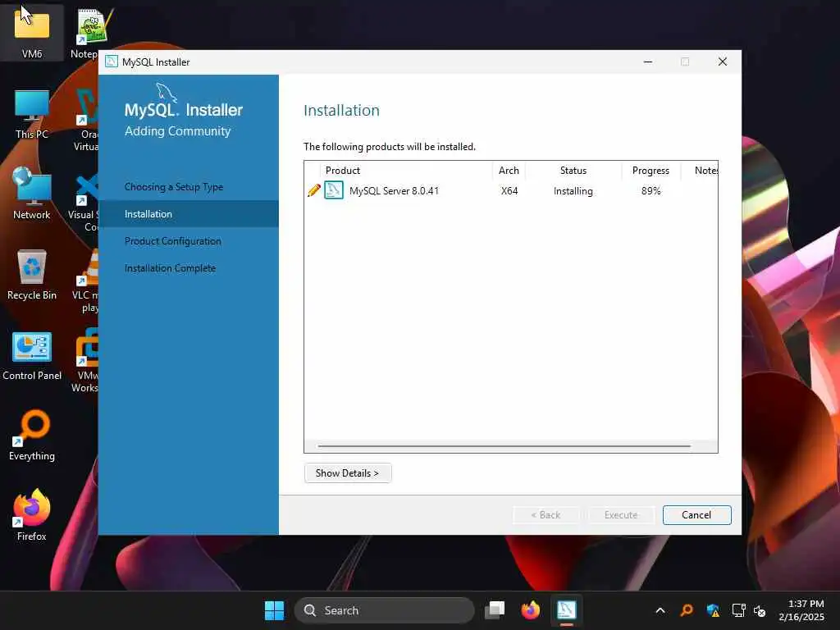Click the Status column header
The image size is (840, 630).
coord(573,171)
